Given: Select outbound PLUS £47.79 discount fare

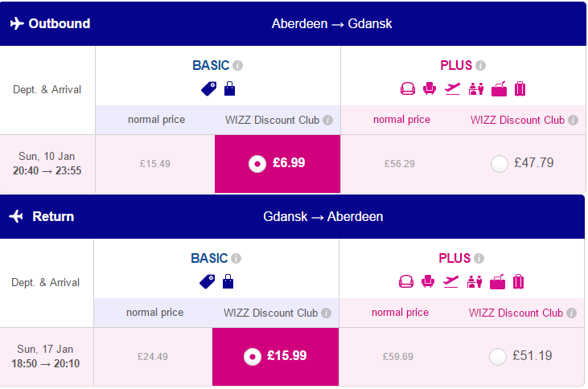Looking at the screenshot, I should 500,163.
